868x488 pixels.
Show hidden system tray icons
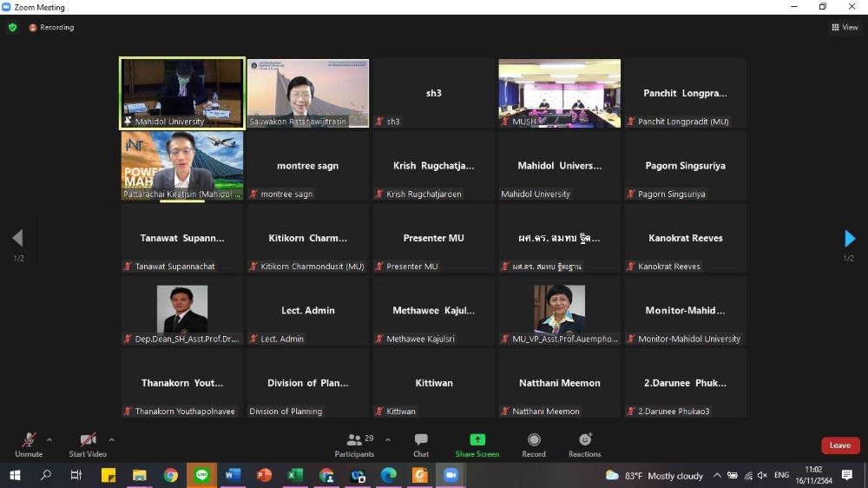[717, 475]
